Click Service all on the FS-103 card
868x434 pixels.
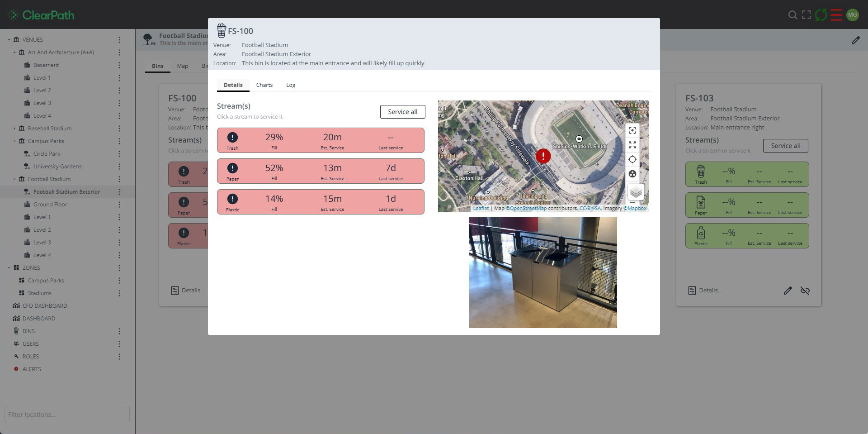tap(786, 146)
